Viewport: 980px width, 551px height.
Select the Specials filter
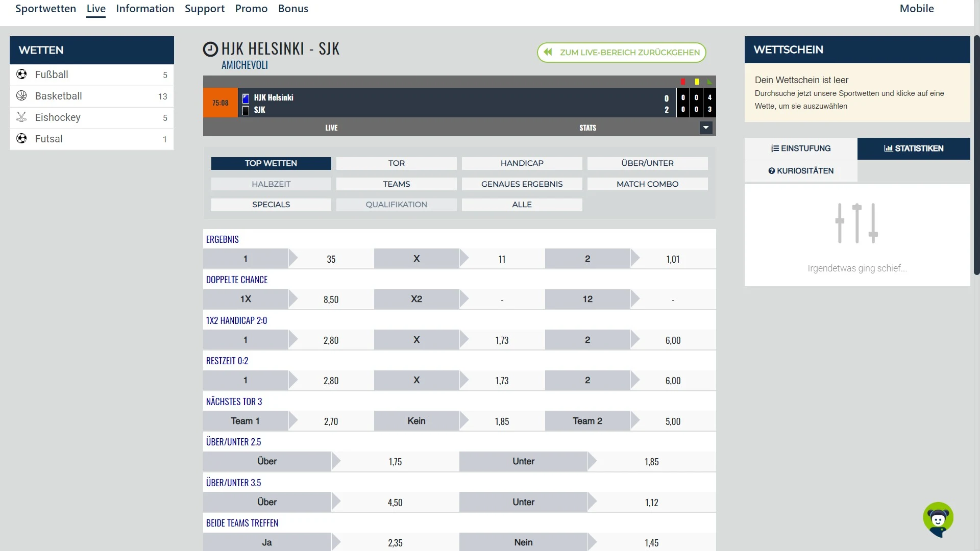(x=271, y=205)
